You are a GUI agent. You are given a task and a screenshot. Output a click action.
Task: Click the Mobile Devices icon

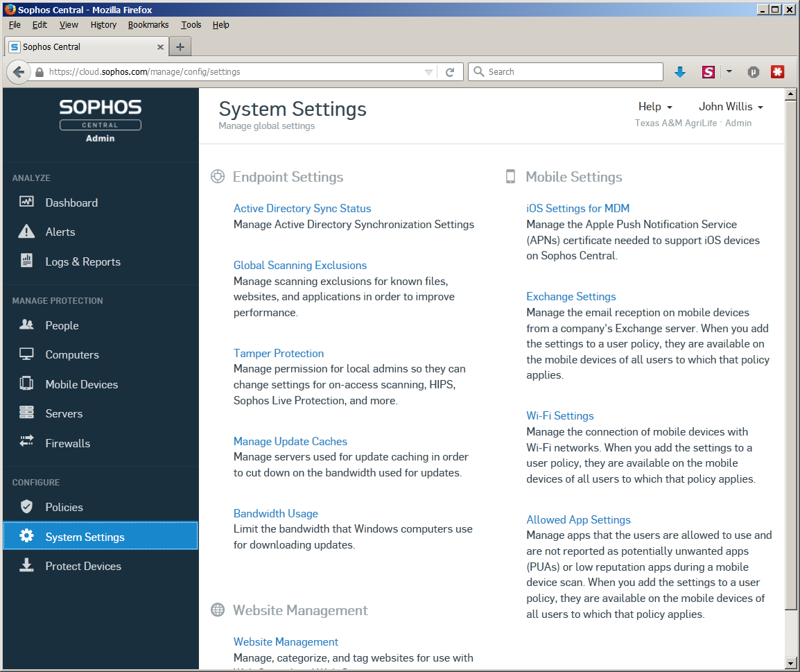tap(26, 384)
